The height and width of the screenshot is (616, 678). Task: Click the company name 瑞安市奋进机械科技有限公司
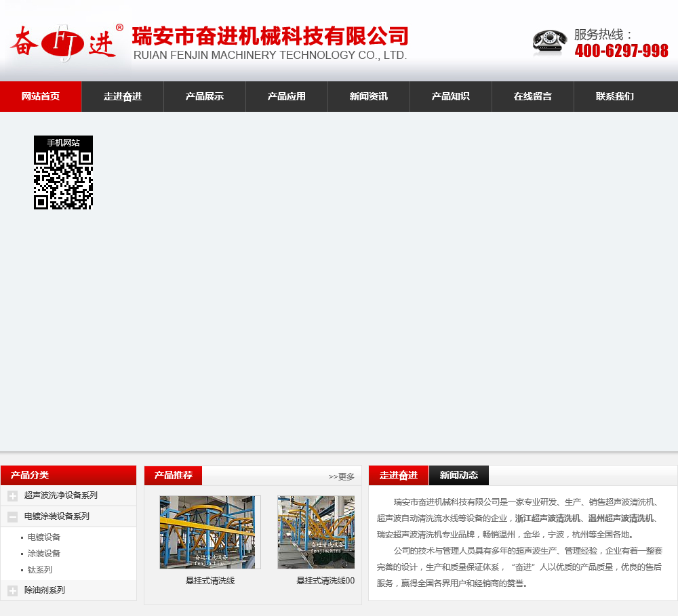pos(271,36)
